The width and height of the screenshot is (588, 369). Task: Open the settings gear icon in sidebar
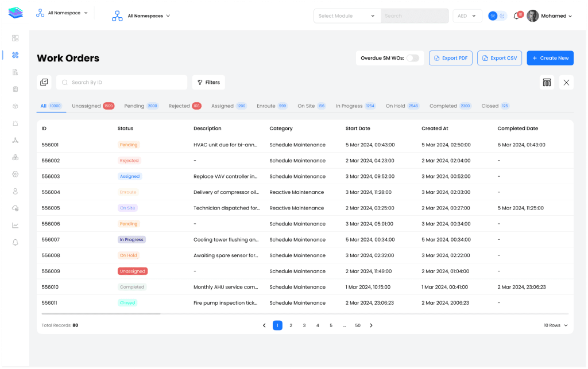[16, 174]
